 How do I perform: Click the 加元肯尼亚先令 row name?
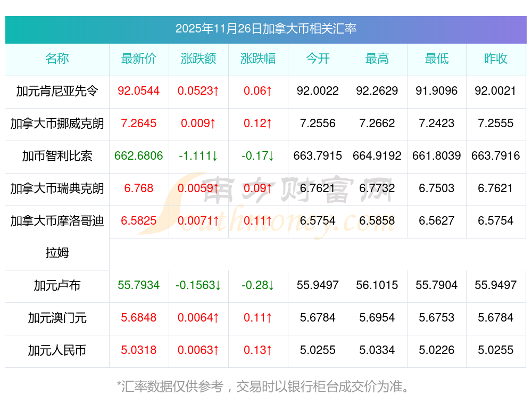click(57, 91)
